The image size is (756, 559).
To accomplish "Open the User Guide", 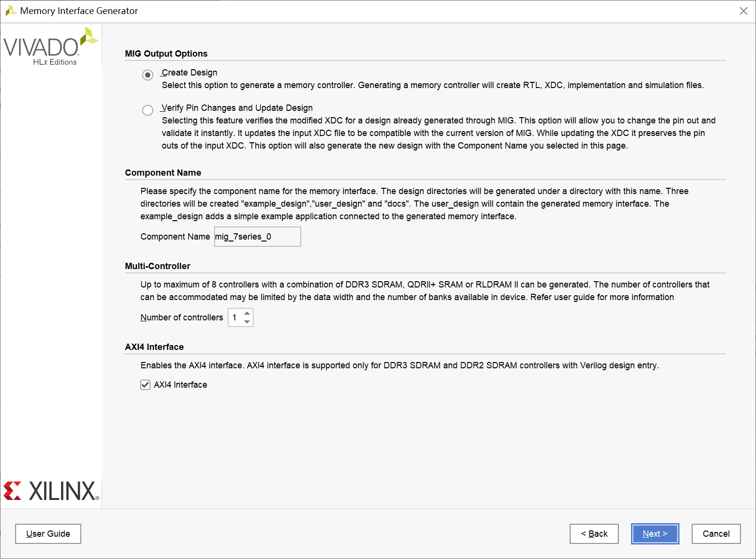I will [48, 534].
